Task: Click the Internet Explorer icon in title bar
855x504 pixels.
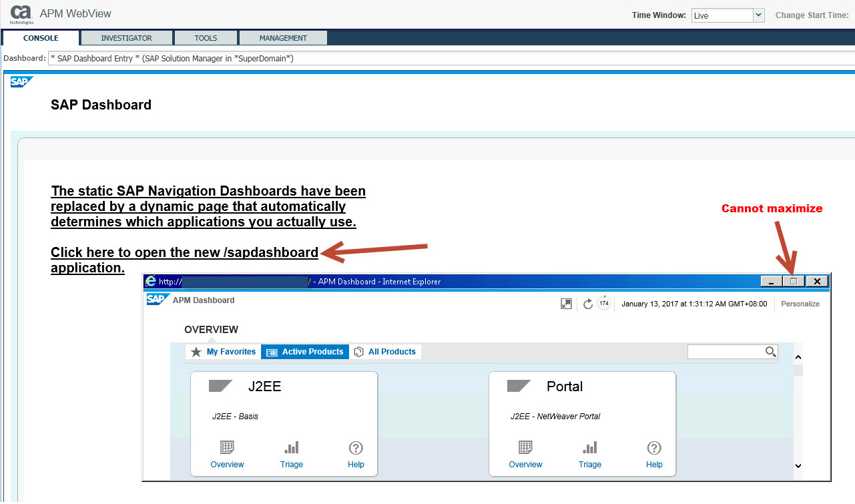Action: [x=151, y=282]
